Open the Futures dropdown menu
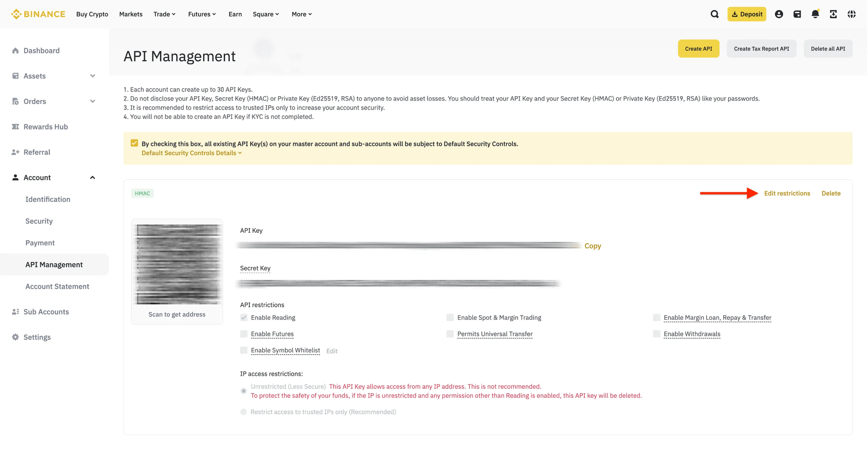This screenshot has width=868, height=450. click(x=202, y=14)
